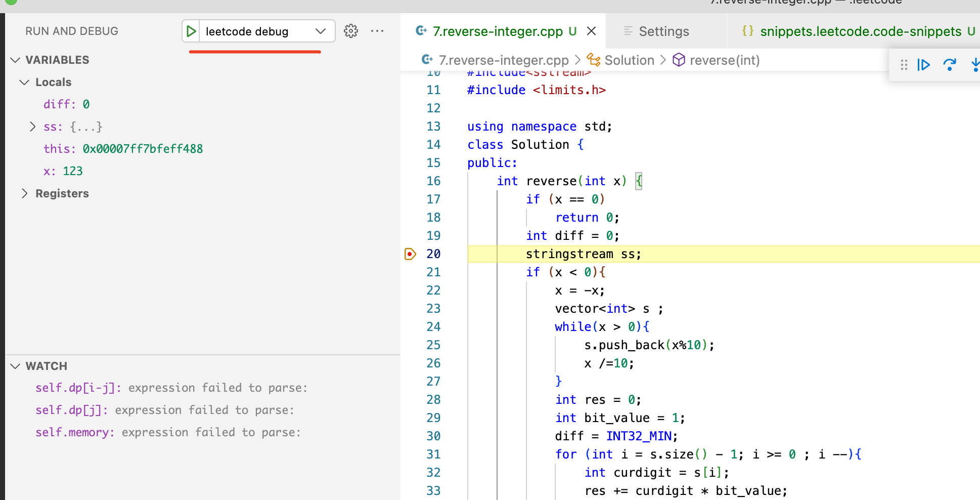
Task: Click the 'using namespace std;' line
Action: point(540,127)
